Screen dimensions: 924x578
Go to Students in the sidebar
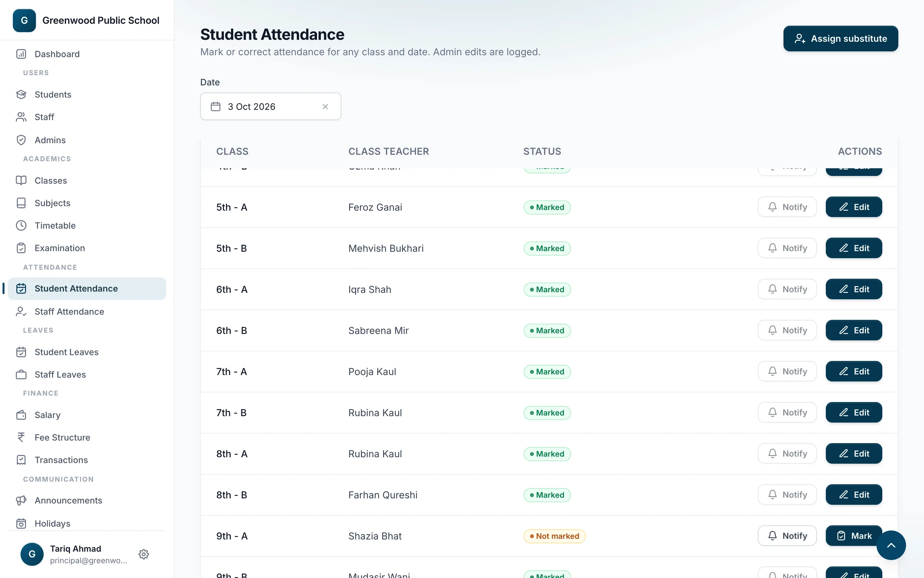87,94
